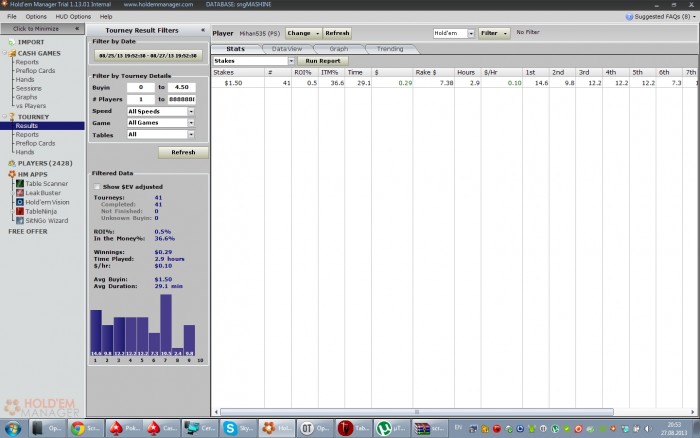Select Tourney Preflop Cards
The width and height of the screenshot is (700, 438).
[x=35, y=143]
